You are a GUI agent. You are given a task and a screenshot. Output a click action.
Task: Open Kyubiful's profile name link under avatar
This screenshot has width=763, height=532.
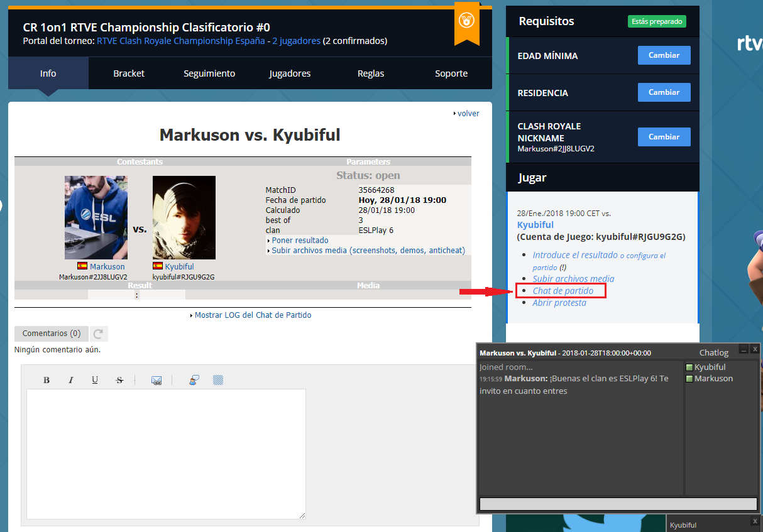pos(179,267)
